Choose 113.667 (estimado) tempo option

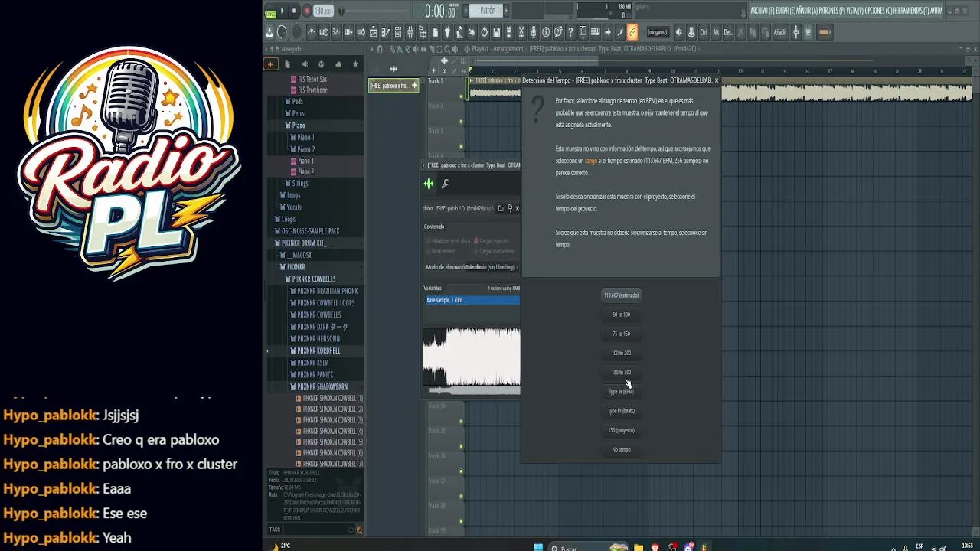coord(621,295)
